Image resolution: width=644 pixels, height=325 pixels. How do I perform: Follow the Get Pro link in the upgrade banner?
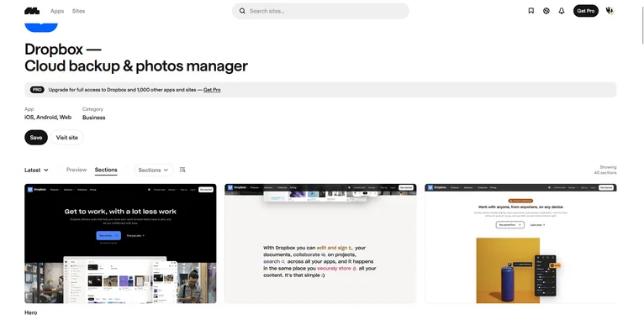coord(212,90)
